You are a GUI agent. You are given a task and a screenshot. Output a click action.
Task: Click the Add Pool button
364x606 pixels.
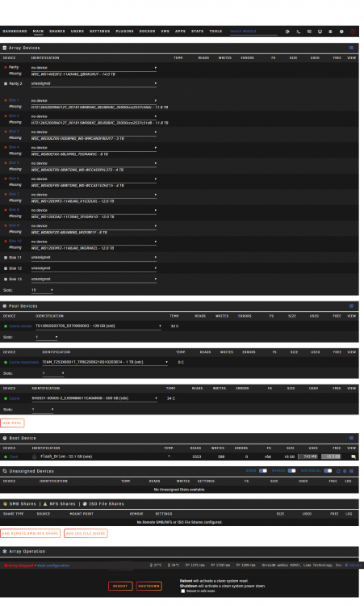(x=12, y=423)
